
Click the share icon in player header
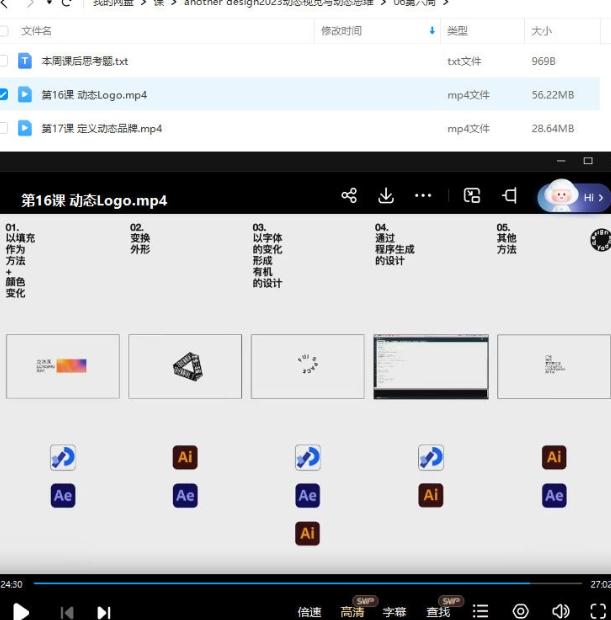349,196
